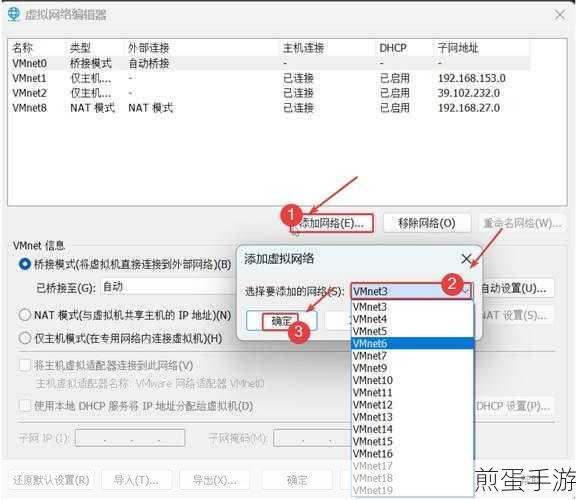The image size is (576, 500).
Task: Click the 子网 IP input field
Action: pyautogui.click(x=130, y=438)
